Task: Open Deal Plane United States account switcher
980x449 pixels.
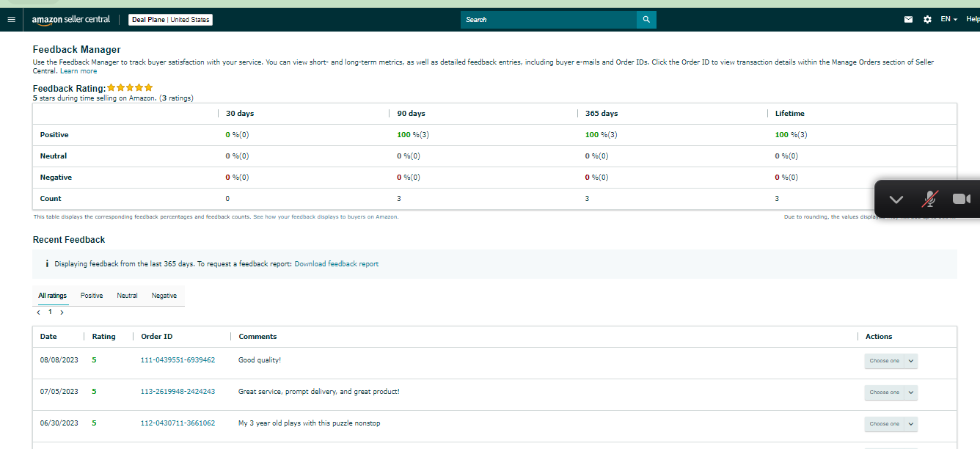Action: click(171, 20)
